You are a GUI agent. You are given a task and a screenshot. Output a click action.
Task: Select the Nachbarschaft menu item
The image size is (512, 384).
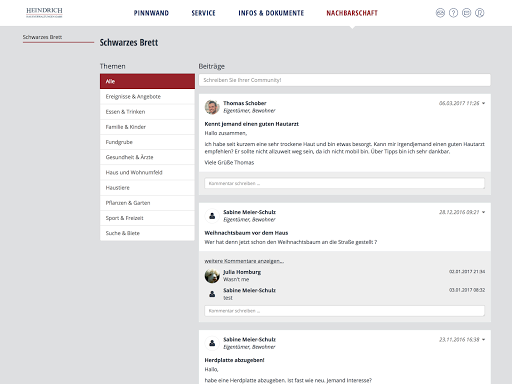[x=352, y=13]
